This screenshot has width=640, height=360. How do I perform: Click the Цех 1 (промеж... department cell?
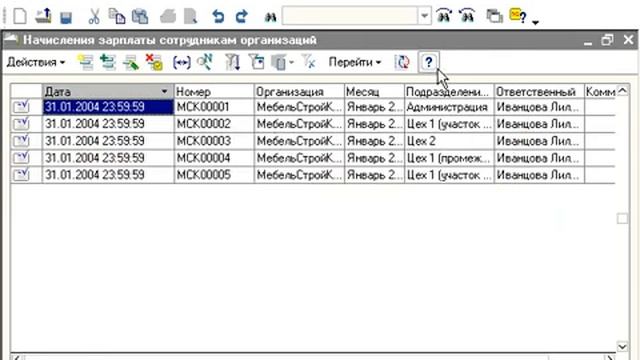[449, 158]
